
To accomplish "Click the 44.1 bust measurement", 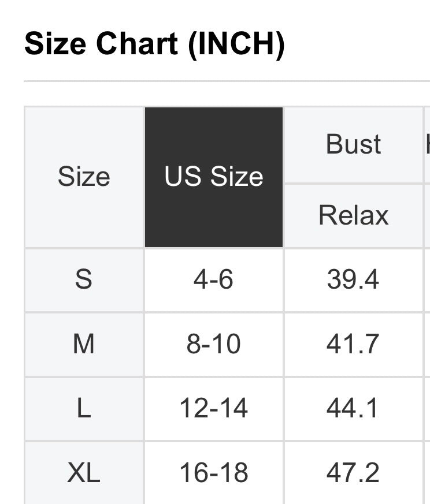I will pyautogui.click(x=353, y=409).
